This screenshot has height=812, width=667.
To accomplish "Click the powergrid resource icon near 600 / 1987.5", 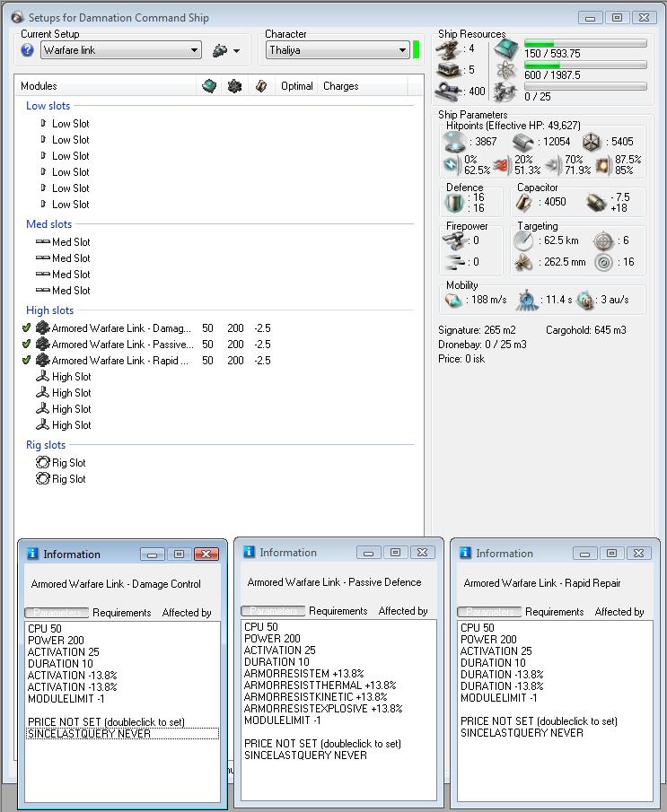I will (505, 70).
